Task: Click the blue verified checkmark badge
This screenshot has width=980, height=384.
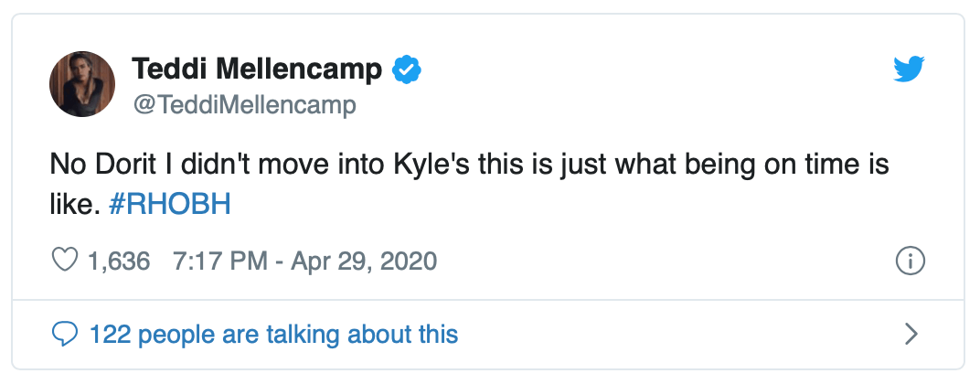Action: point(406,69)
